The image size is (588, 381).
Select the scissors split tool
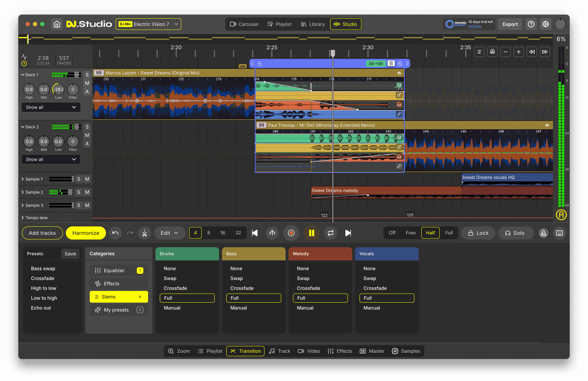click(144, 233)
